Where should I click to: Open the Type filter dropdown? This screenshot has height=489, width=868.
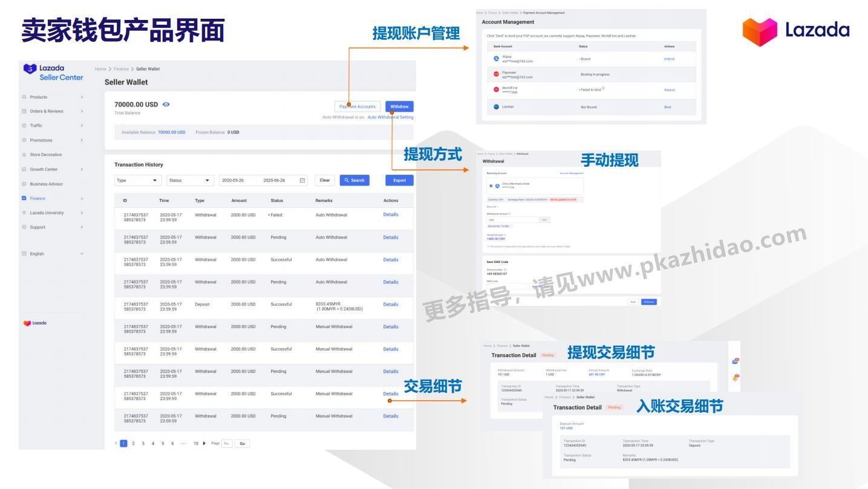pos(138,180)
